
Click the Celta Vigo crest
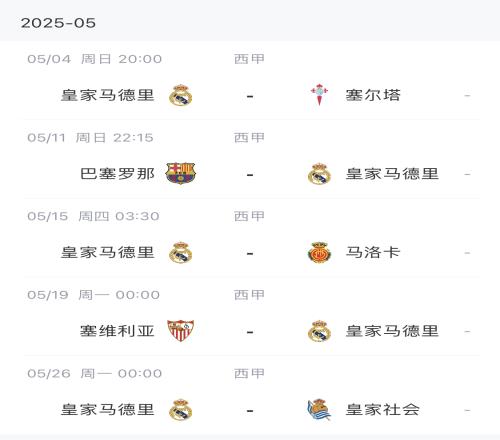pos(319,95)
